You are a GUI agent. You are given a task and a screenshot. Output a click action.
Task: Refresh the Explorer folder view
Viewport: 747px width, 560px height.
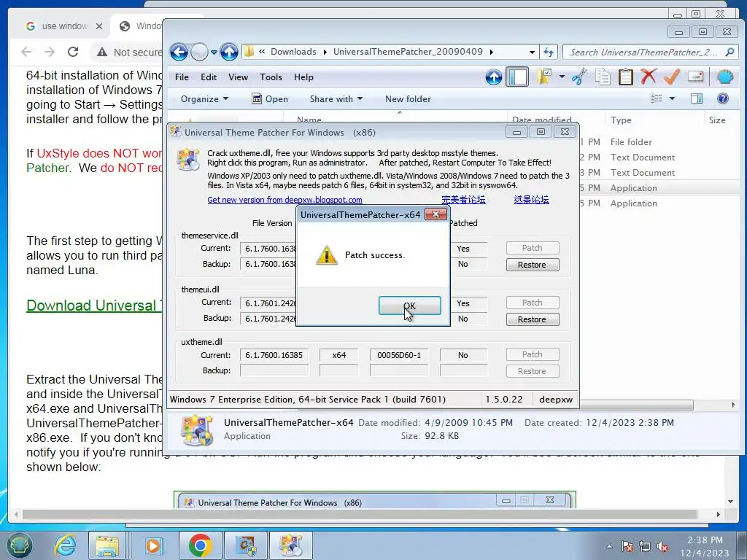[x=549, y=52]
